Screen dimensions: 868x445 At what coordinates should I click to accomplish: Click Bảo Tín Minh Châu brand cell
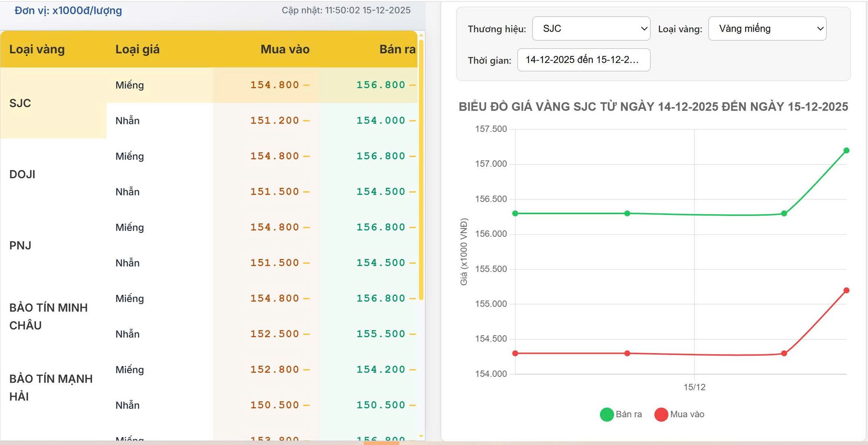tap(48, 317)
